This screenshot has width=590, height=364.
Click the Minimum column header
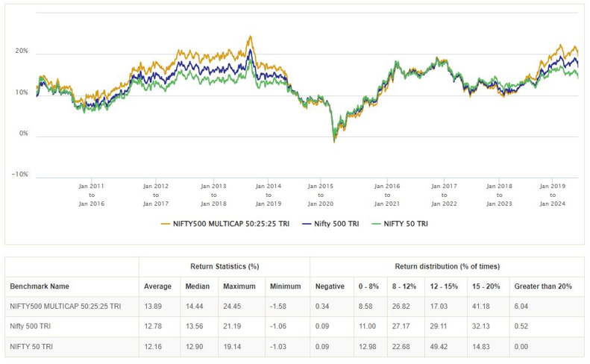pos(285,286)
